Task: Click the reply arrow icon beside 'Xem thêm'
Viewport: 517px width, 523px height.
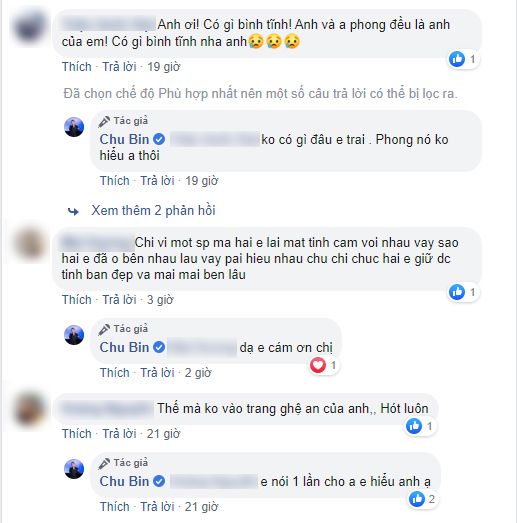Action: coord(73,211)
